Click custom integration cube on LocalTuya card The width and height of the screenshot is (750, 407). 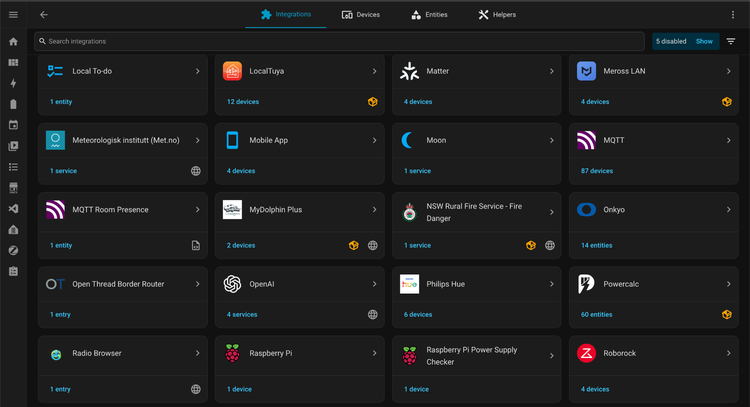coord(373,102)
